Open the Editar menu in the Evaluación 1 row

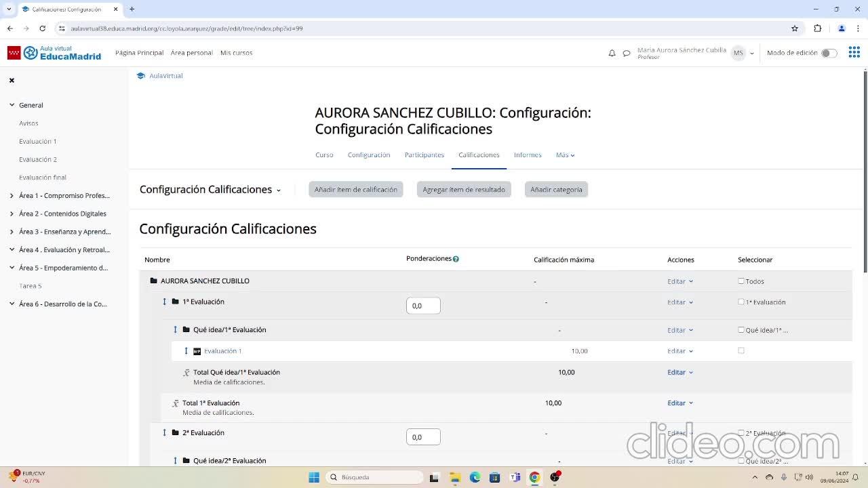[680, 351]
